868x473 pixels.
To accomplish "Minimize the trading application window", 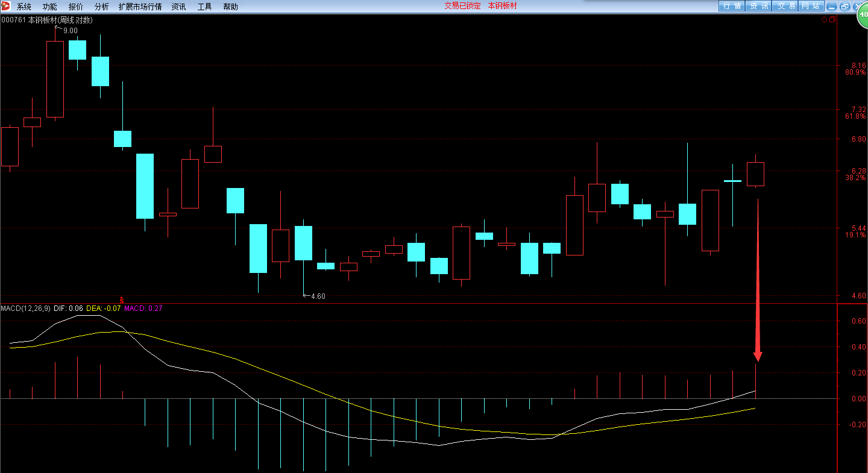I will 832,6.
